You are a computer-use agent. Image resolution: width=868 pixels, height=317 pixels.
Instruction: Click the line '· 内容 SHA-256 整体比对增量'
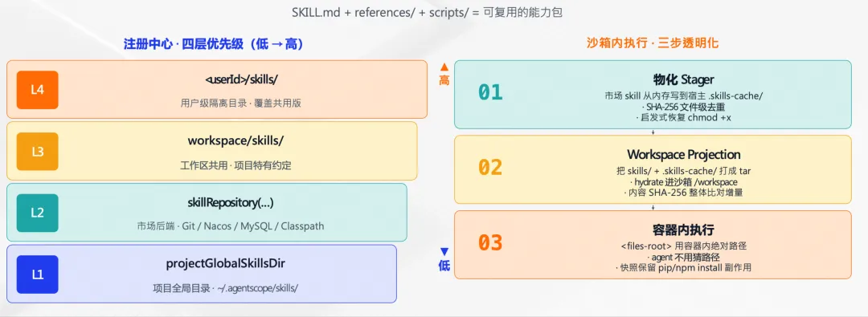click(x=684, y=193)
